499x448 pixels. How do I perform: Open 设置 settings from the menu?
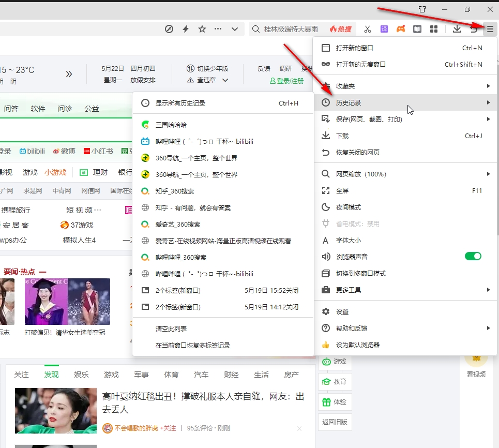point(342,311)
